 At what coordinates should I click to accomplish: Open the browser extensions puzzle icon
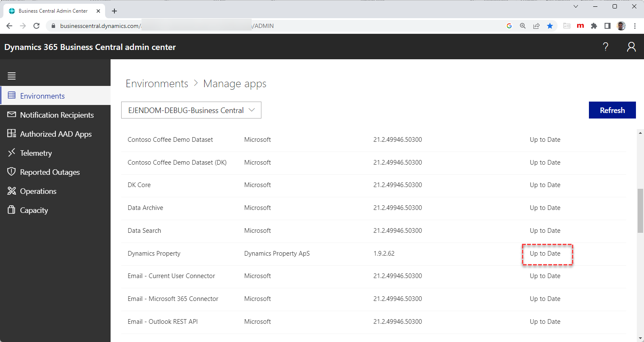point(594,26)
